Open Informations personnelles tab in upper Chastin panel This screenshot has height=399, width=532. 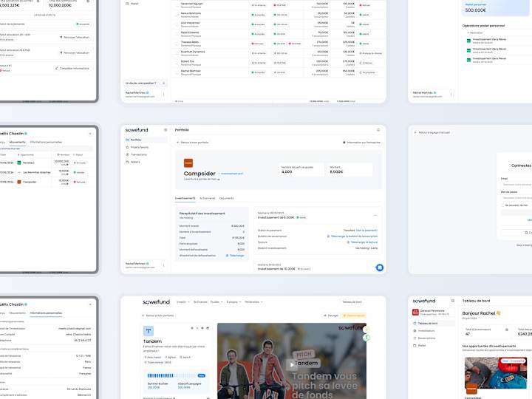pos(46,142)
